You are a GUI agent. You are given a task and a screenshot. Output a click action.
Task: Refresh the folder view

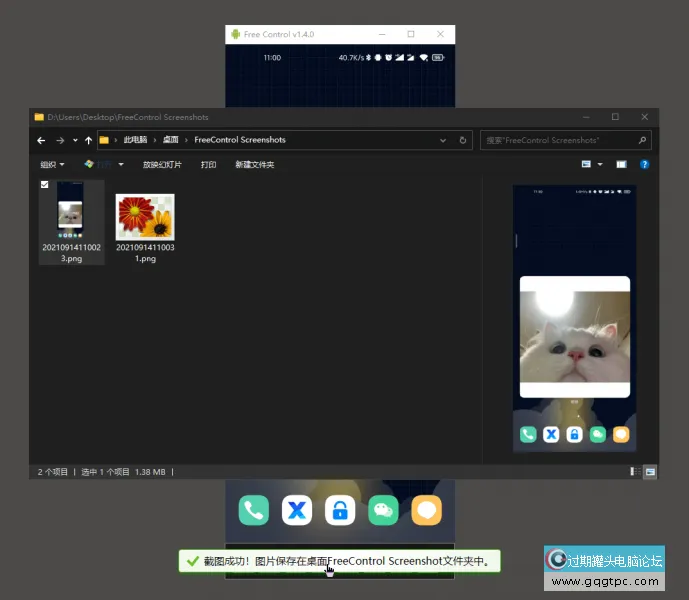tap(463, 140)
